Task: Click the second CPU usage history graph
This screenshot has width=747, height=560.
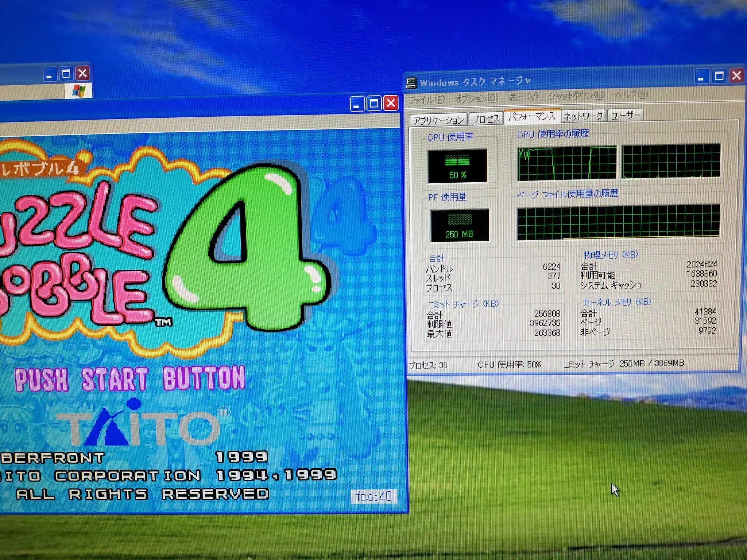Action: click(x=671, y=161)
